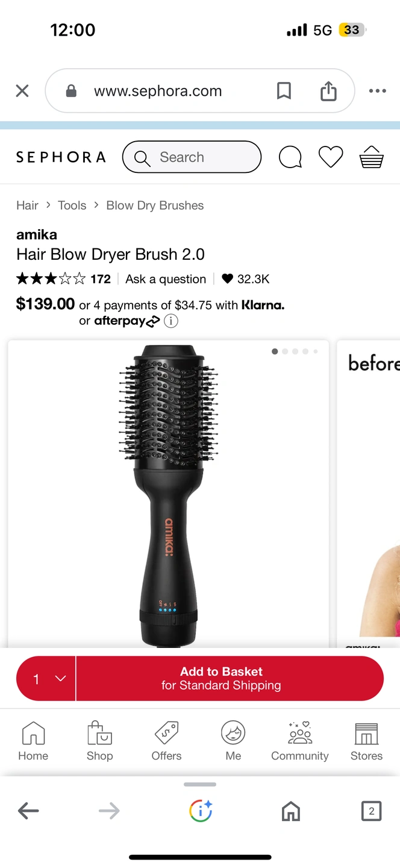This screenshot has height=868, width=400.
Task: Open the Shop tab in bottom navigation
Action: click(x=100, y=741)
